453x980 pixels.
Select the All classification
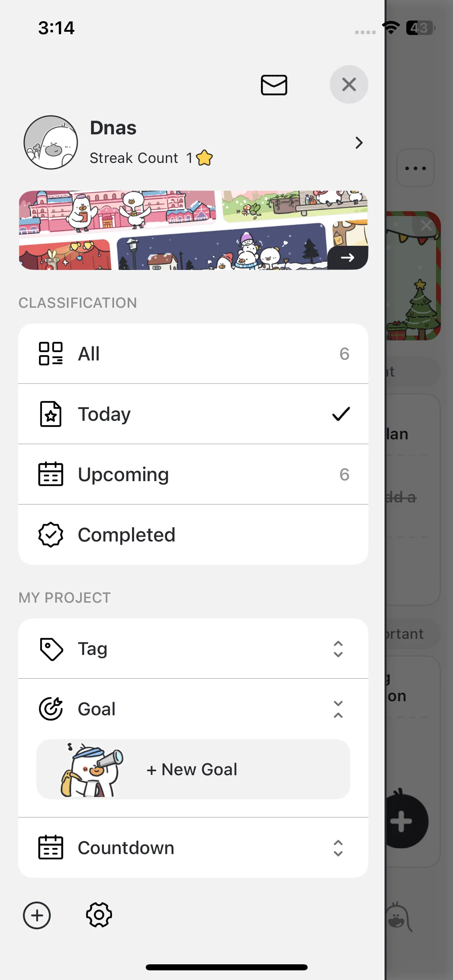pos(193,354)
